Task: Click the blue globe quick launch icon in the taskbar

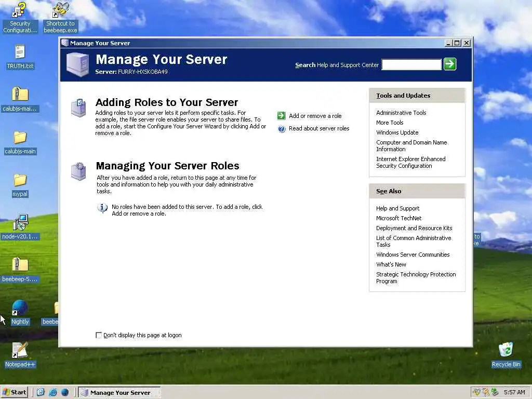Action: [x=65, y=393]
